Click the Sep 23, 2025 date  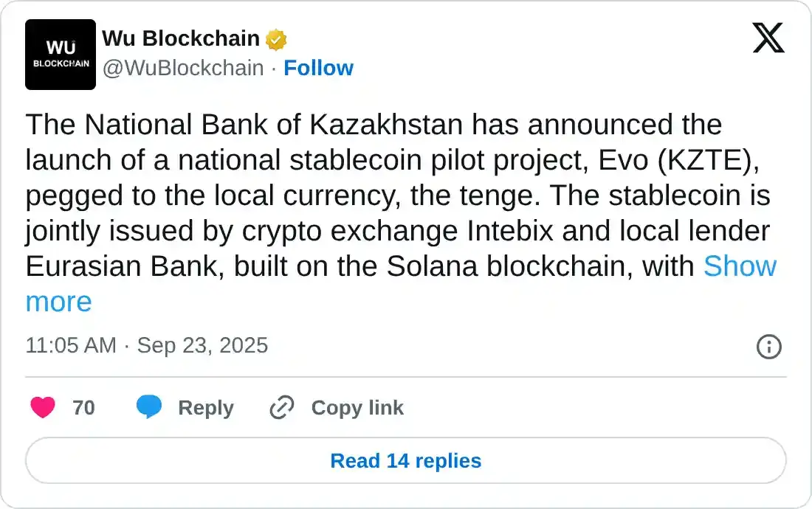[202, 345]
